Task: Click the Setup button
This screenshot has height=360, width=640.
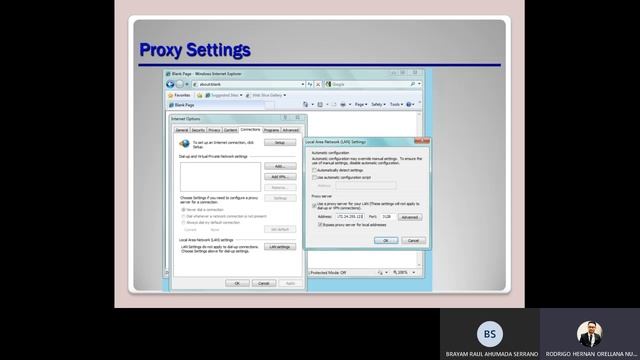Action: pyautogui.click(x=280, y=142)
